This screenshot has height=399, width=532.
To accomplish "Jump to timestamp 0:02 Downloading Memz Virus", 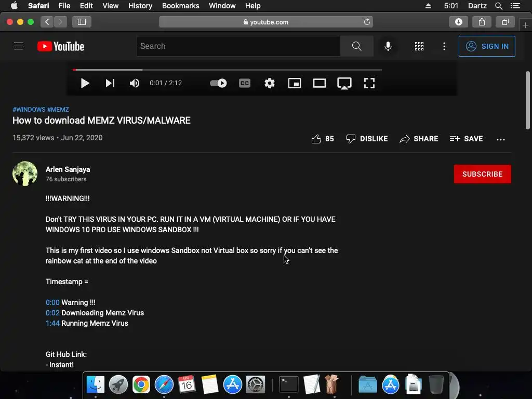I will [x=52, y=313].
